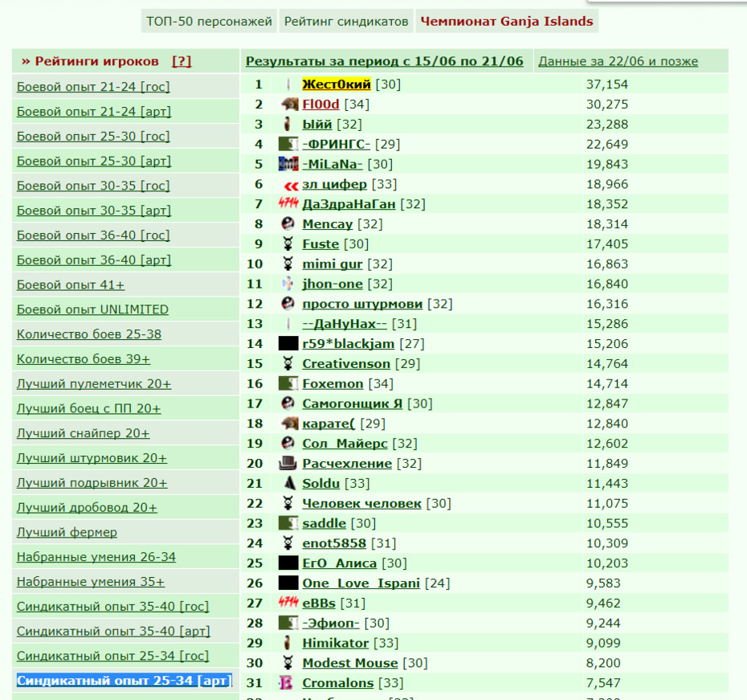Open Боевой опыт 30-35 [гос] rating
The height and width of the screenshot is (700, 747).
click(93, 186)
